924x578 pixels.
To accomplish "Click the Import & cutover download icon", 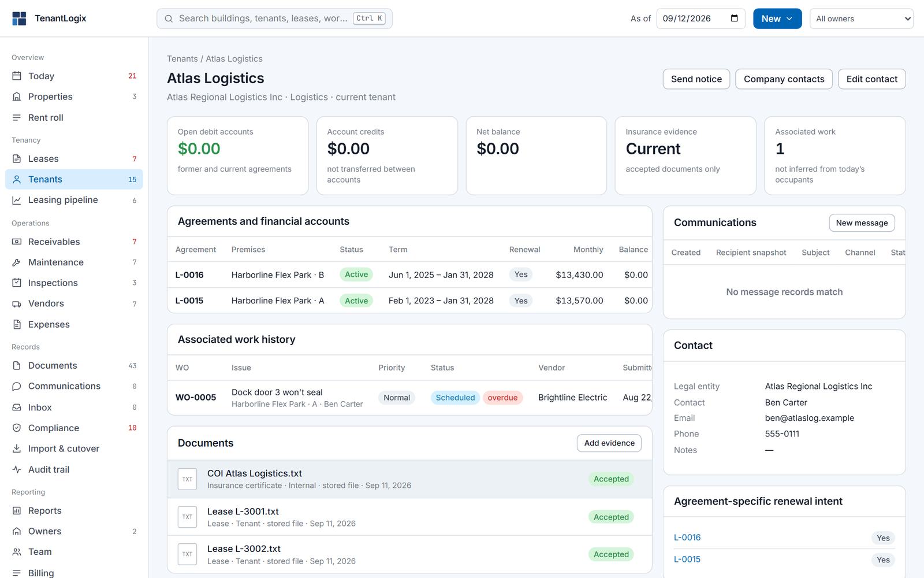I will point(17,449).
